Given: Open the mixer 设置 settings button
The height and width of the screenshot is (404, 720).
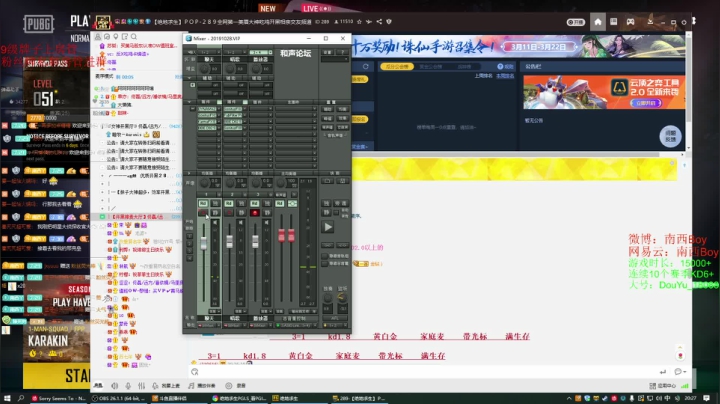Looking at the screenshot, I should click(327, 52).
